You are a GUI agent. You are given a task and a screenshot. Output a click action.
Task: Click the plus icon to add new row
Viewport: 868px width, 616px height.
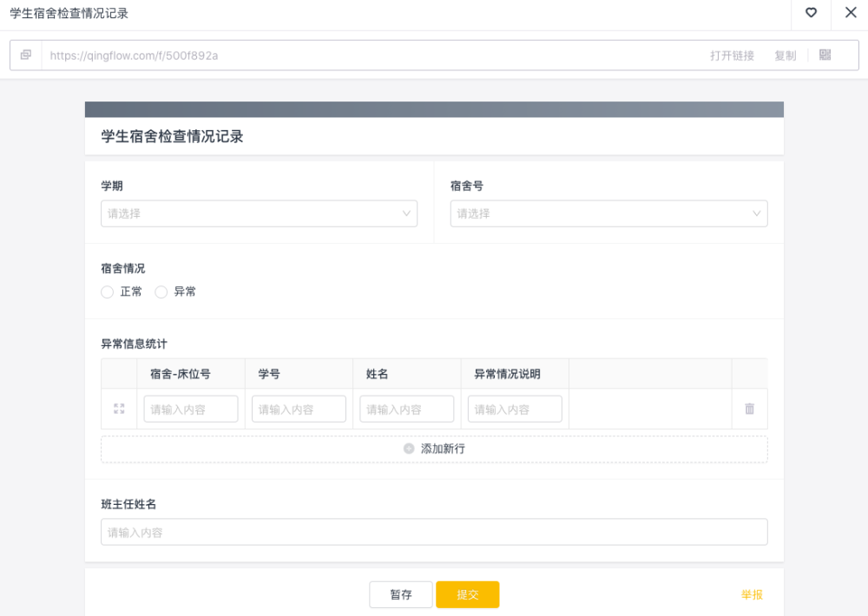tap(409, 449)
